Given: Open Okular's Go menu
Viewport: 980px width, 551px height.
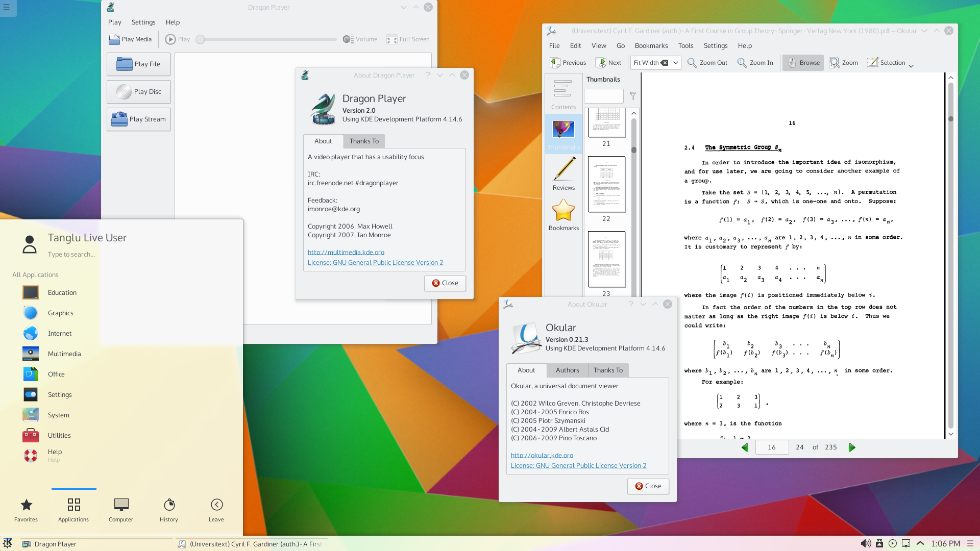Looking at the screenshot, I should (x=621, y=46).
